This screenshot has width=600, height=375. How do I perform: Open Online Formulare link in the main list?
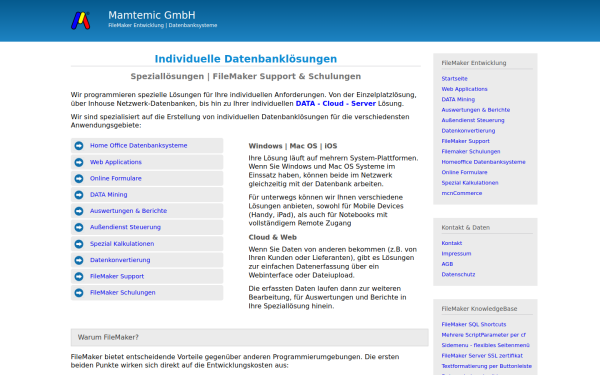coord(116,178)
